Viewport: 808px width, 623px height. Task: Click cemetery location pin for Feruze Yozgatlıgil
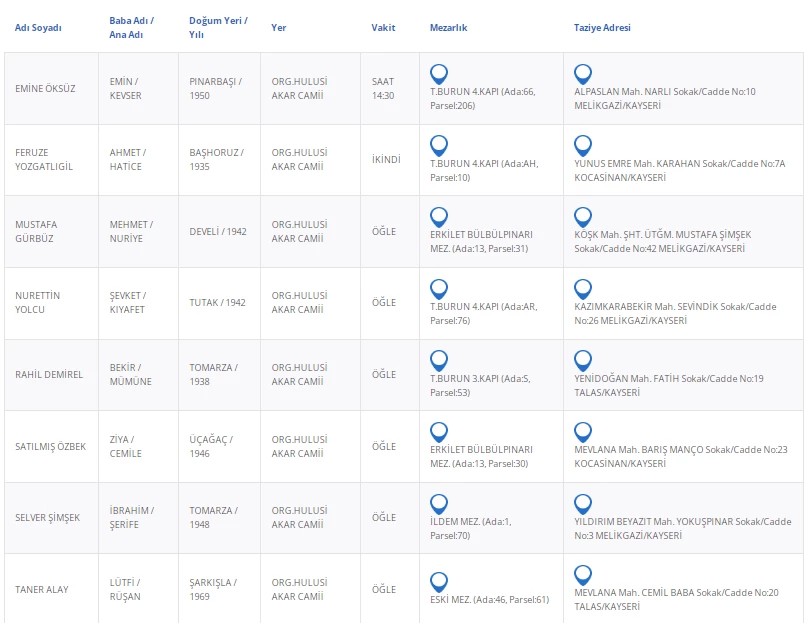click(438, 145)
